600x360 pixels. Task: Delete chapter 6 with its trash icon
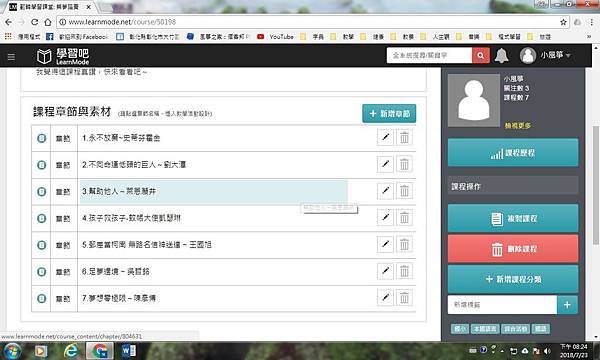pos(404,271)
